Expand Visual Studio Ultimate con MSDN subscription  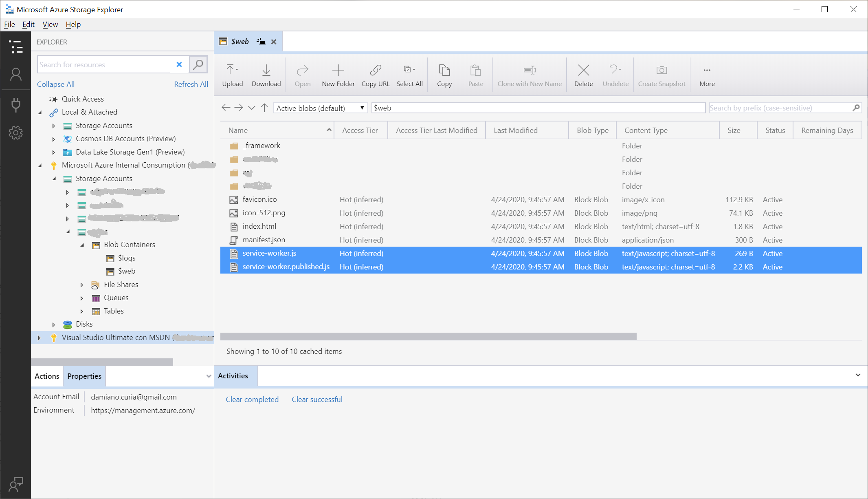click(x=39, y=338)
